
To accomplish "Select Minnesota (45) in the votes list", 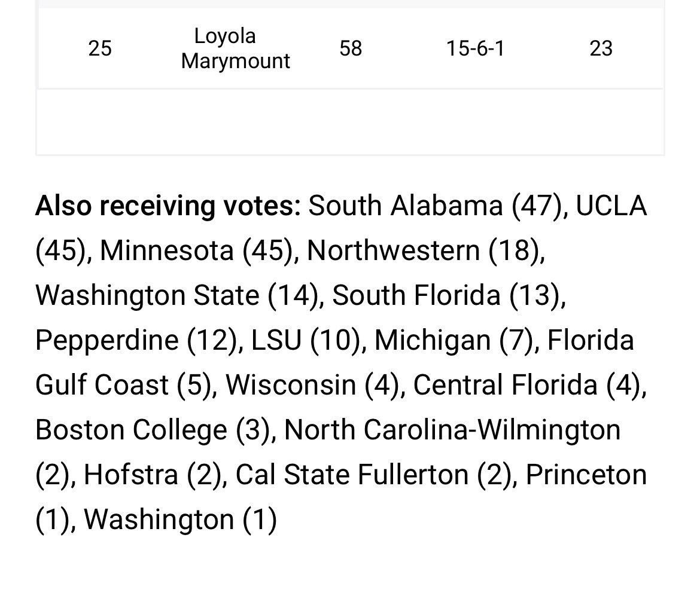I will click(x=196, y=250).
